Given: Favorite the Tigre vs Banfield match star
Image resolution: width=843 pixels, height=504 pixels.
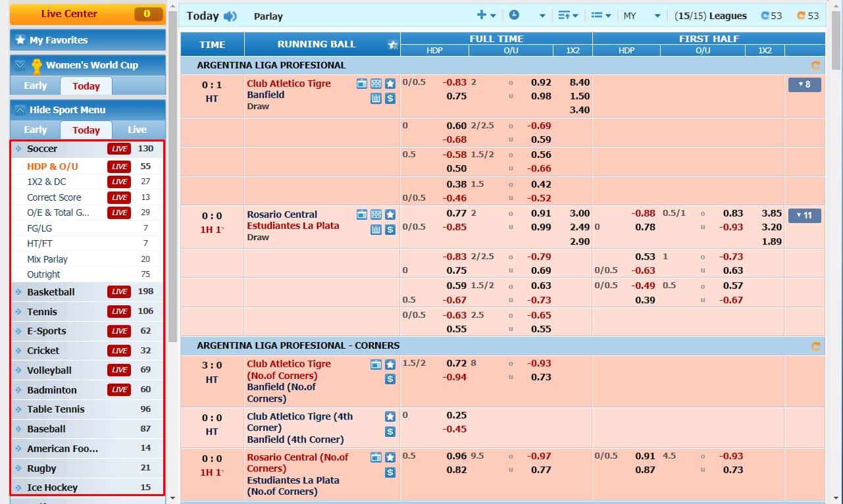Looking at the screenshot, I should 390,84.
